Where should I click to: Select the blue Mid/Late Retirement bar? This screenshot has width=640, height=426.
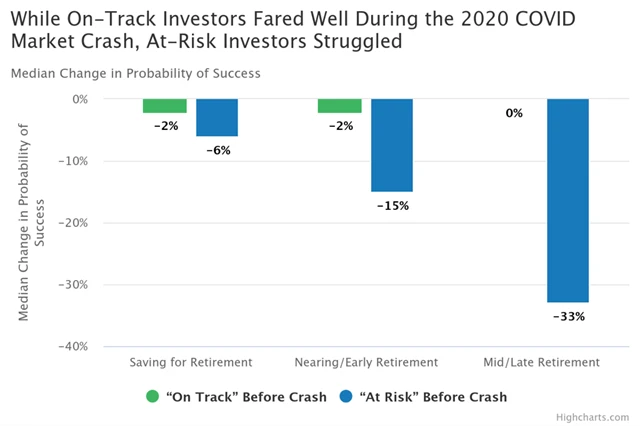coord(567,200)
